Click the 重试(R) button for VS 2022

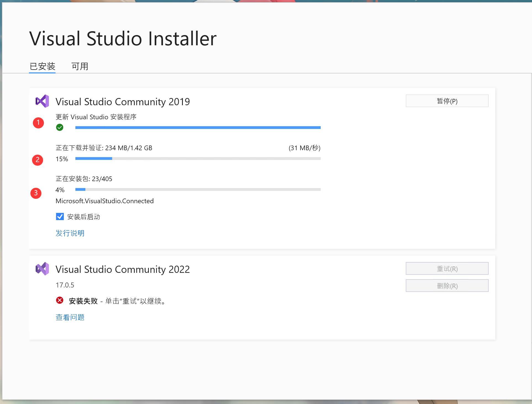click(447, 269)
